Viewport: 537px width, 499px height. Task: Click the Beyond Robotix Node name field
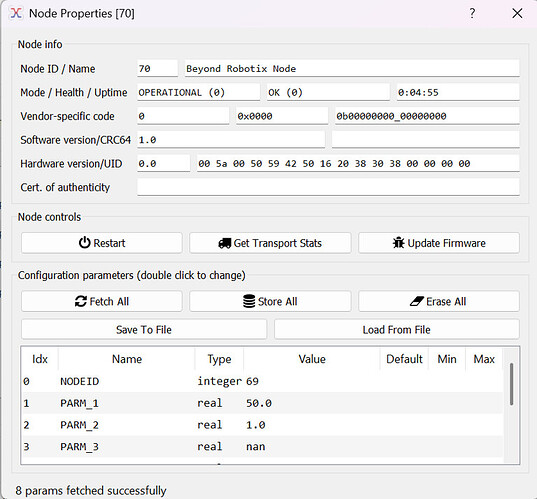coord(352,68)
